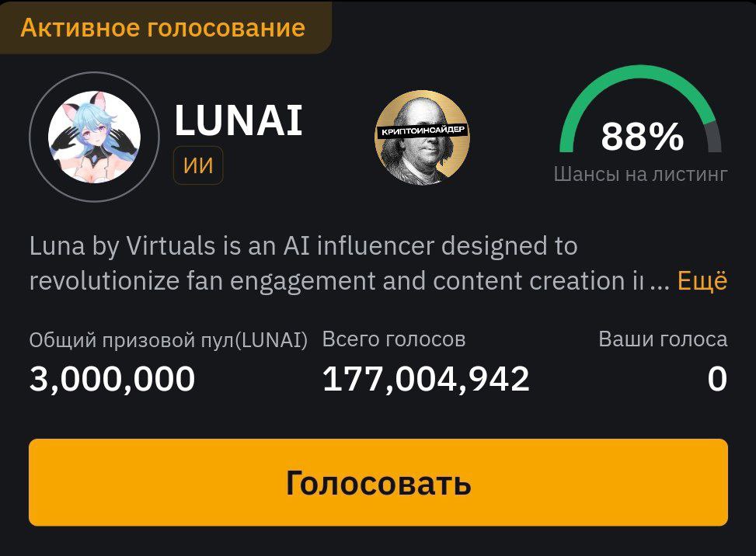Screen dimensions: 756x556
Task: Tap the 88% listing chance gauge
Action: coord(641,125)
